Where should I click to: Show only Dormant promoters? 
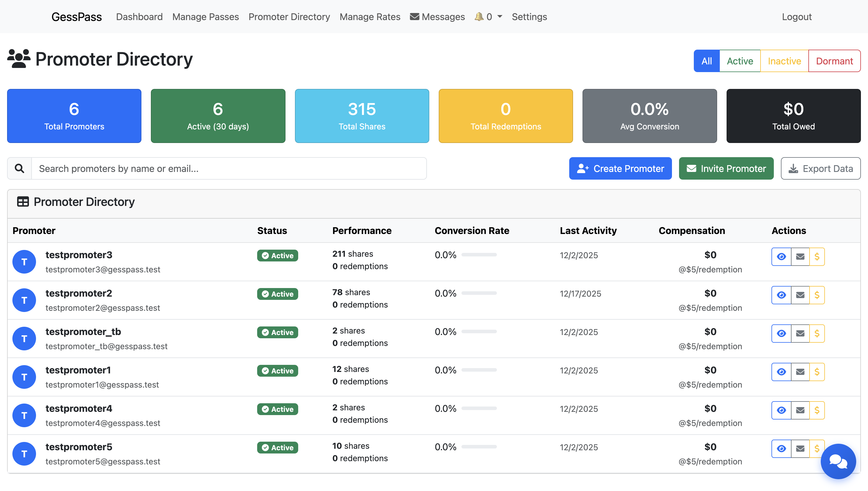coord(834,61)
